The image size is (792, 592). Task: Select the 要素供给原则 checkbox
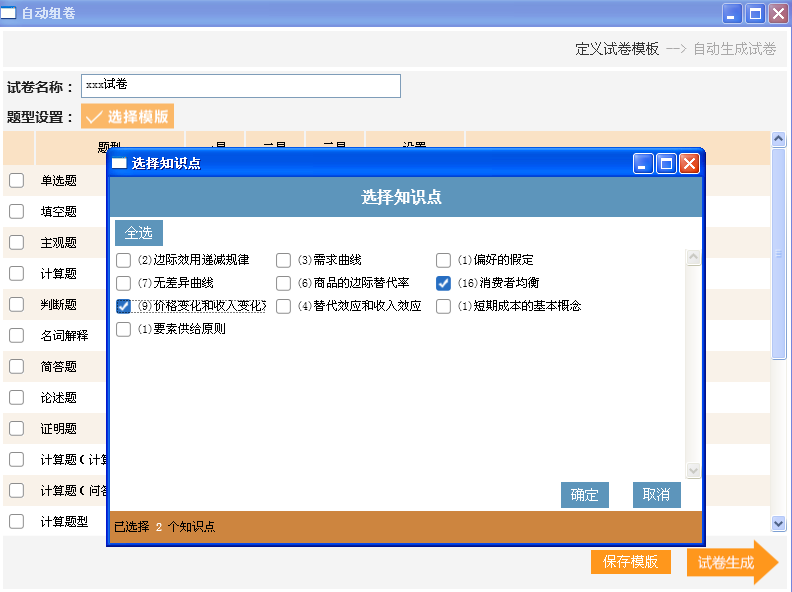[x=124, y=329]
